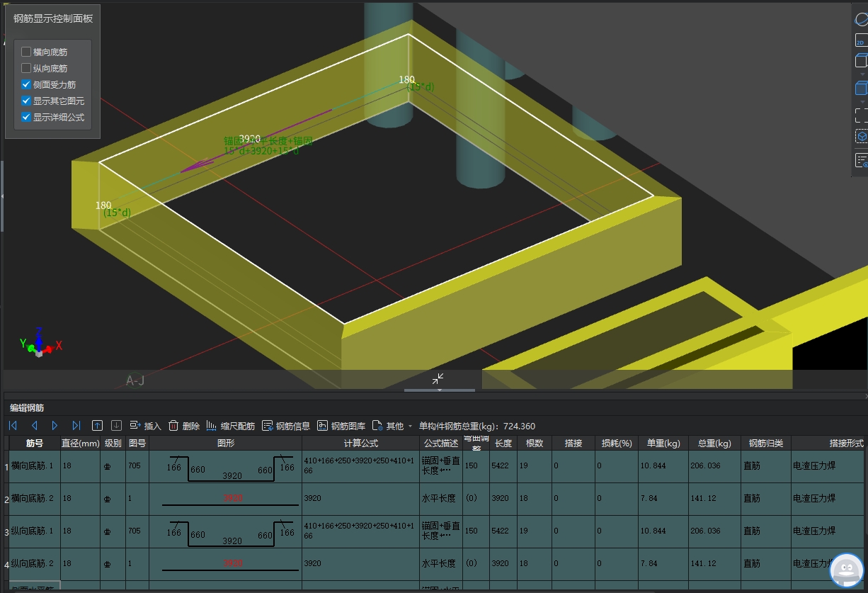The width and height of the screenshot is (868, 593).
Task: Jump to the last rebar record
Action: tap(76, 426)
